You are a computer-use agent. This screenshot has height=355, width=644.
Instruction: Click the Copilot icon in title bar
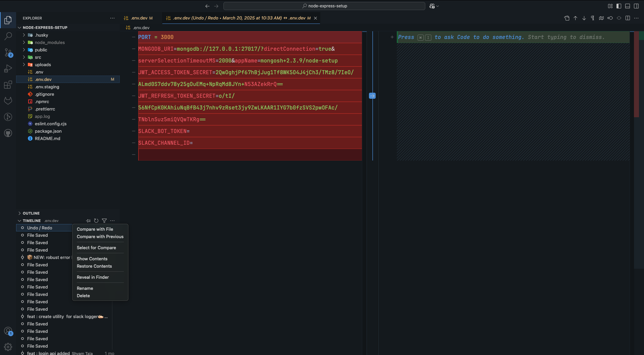pyautogui.click(x=432, y=6)
